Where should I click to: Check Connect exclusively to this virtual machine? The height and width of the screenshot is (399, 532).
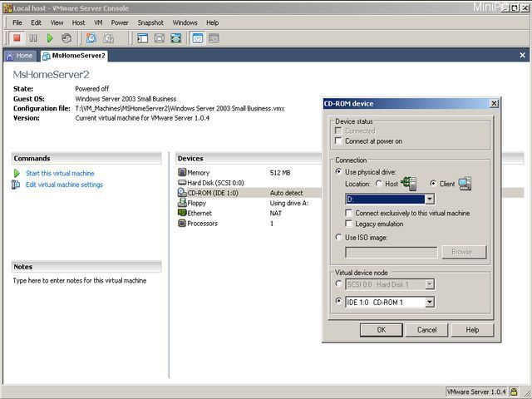click(x=349, y=213)
